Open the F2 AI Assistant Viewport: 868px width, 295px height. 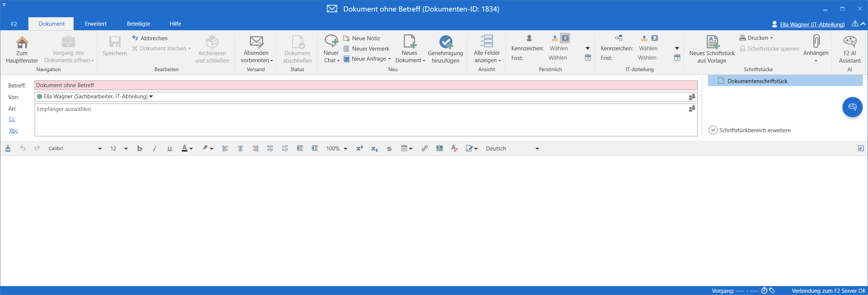[x=850, y=42]
